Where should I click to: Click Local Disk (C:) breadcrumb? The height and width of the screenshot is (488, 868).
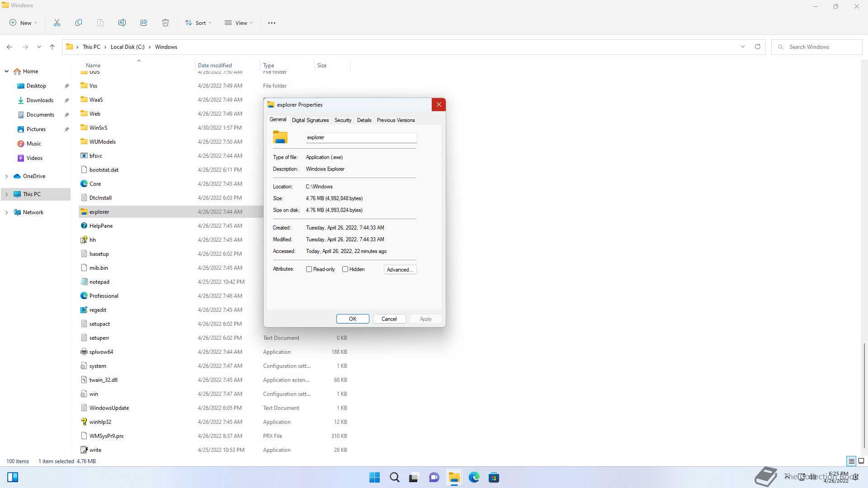click(127, 47)
